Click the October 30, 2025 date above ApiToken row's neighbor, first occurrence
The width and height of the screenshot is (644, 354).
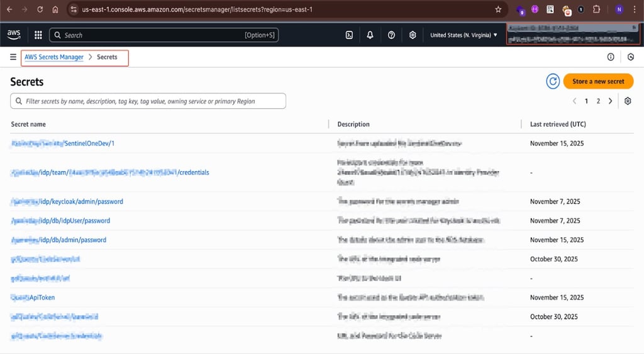553,259
